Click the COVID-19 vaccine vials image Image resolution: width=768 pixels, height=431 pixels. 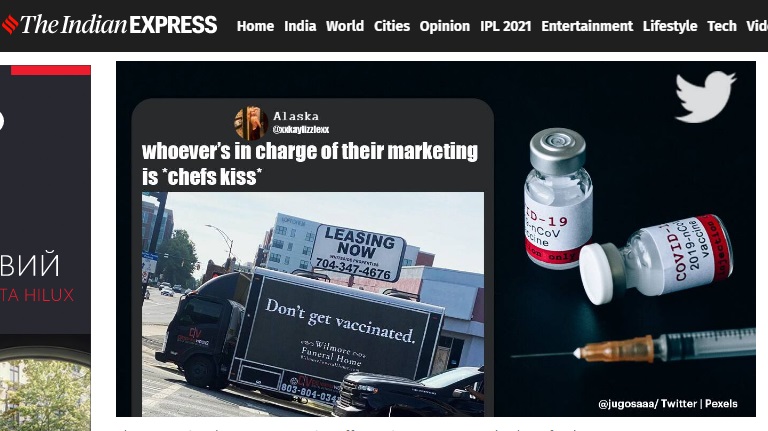click(629, 216)
